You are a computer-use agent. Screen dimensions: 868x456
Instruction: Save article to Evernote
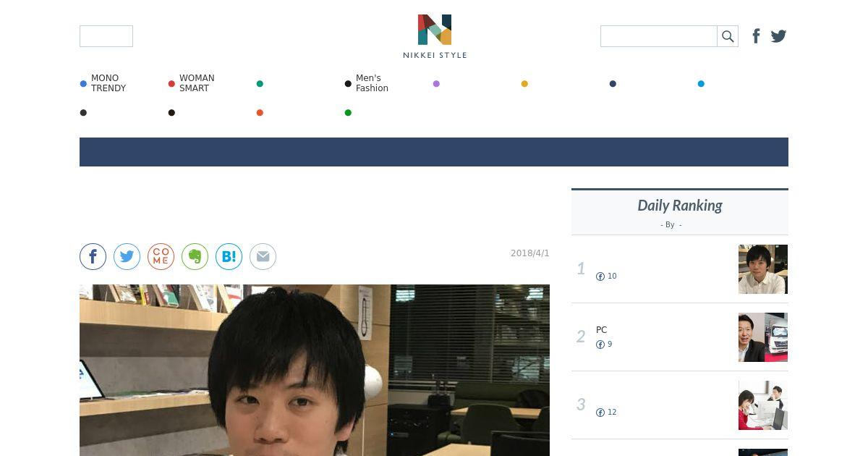[195, 256]
